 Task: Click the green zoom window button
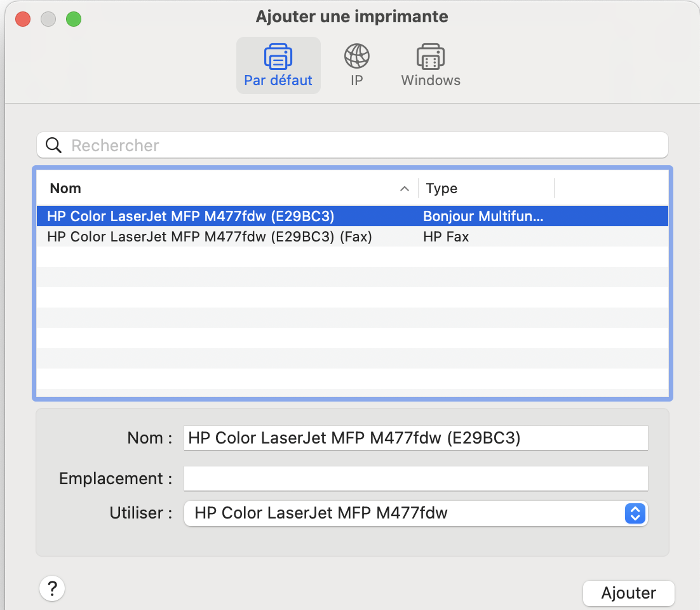tap(74, 19)
